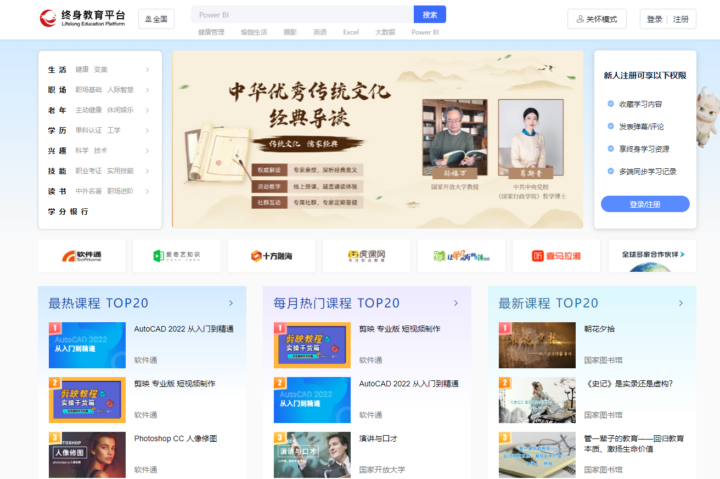Open the 全国 region selector

[156, 19]
